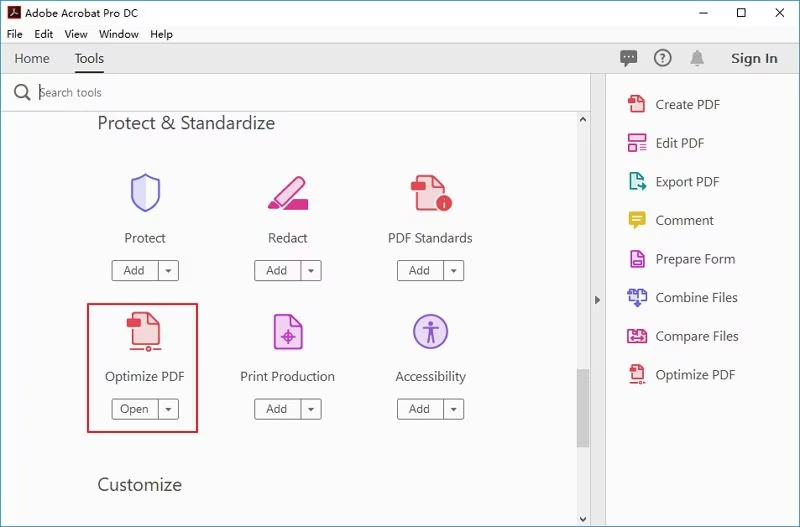Expand the dropdown arrow next to Protect Add

click(x=168, y=270)
